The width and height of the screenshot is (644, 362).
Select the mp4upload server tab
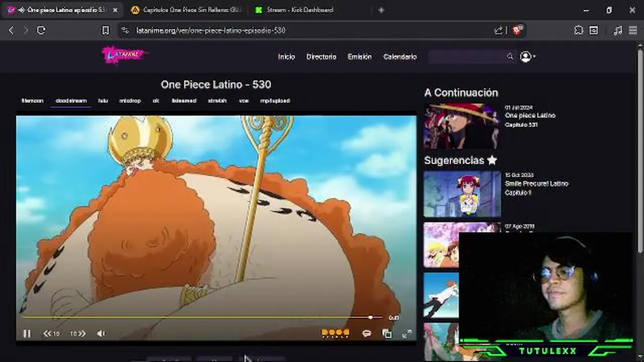pyautogui.click(x=275, y=101)
